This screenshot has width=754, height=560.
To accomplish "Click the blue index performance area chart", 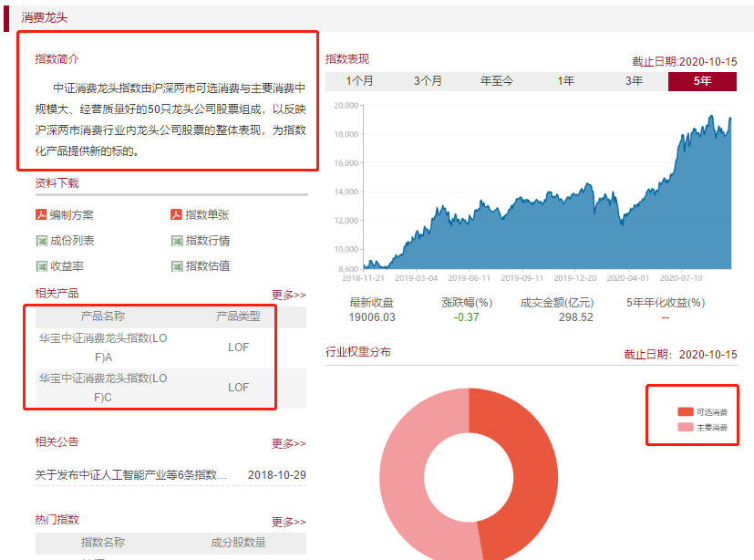I will coord(547,231).
